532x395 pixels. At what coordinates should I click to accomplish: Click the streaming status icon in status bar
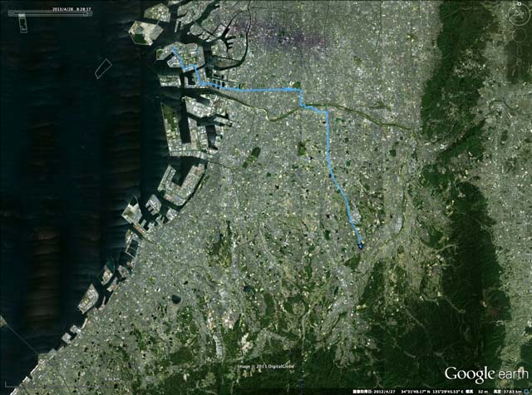(528, 392)
